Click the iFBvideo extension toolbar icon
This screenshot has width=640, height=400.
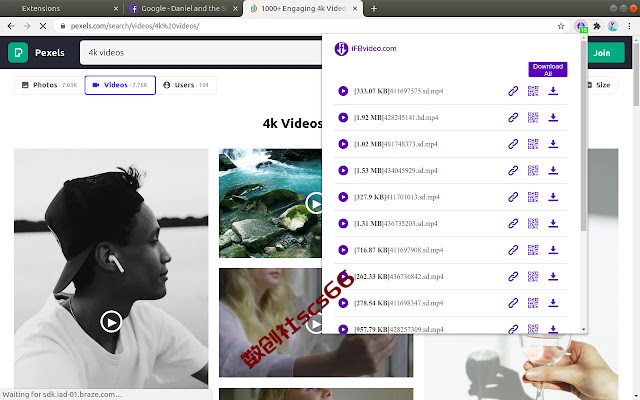pyautogui.click(x=581, y=26)
